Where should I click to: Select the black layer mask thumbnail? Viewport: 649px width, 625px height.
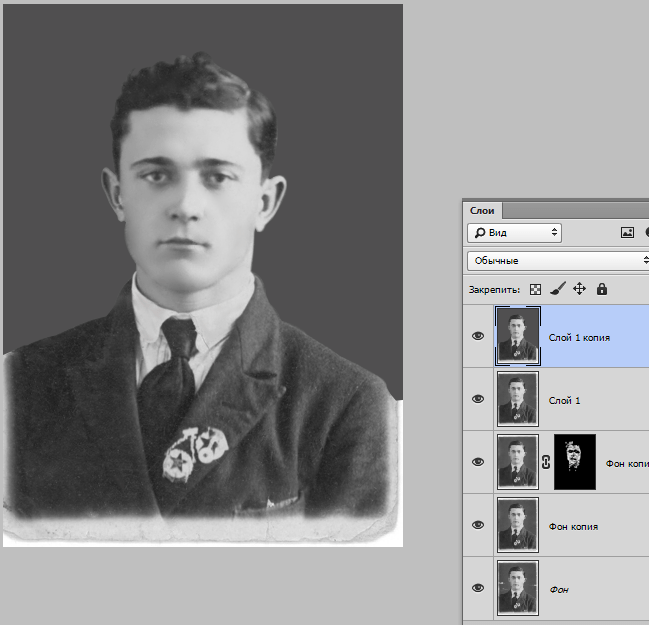tap(574, 462)
